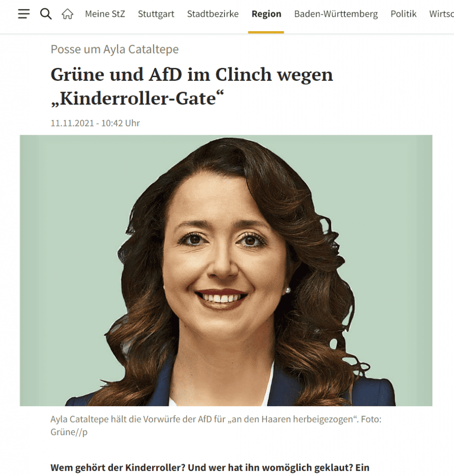Open the Politik section
Image resolution: width=454 pixels, height=476 pixels.
pos(403,14)
